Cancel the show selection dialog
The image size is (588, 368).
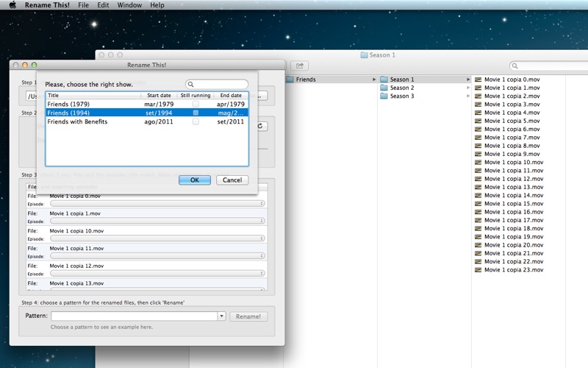[232, 180]
